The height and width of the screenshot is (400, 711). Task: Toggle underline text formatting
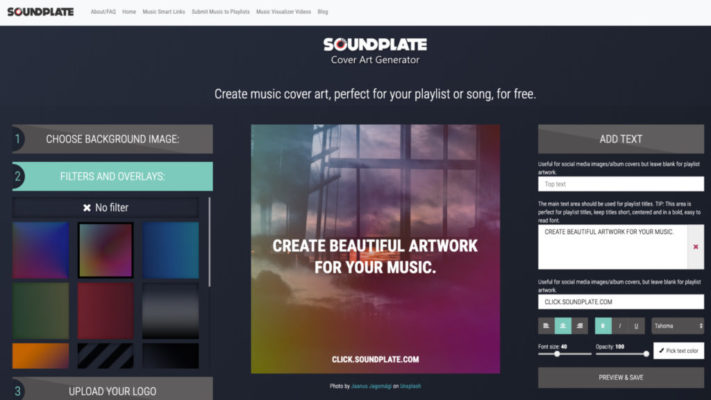(636, 326)
